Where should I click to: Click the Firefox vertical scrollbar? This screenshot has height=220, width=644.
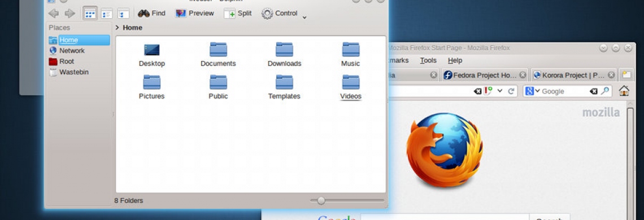tap(630, 164)
